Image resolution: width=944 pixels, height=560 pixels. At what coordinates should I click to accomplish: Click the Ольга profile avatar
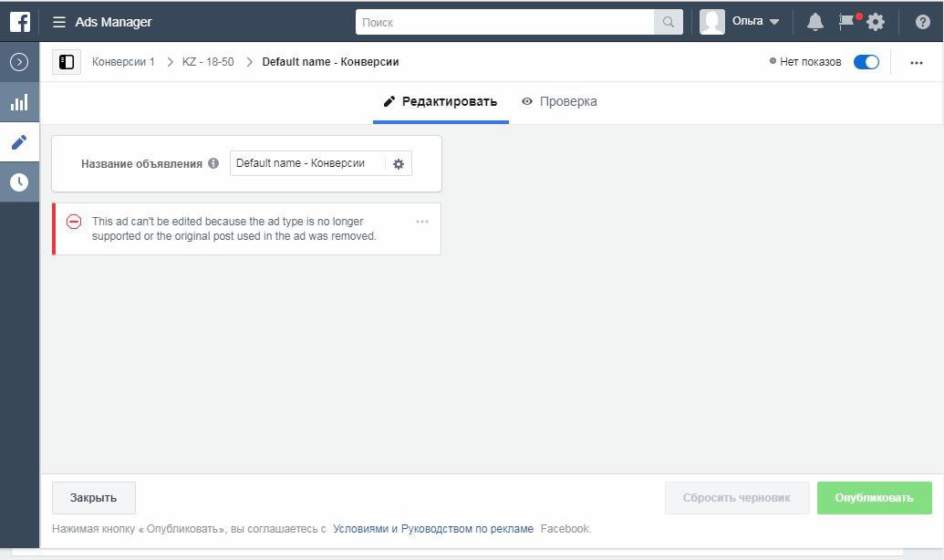click(712, 22)
